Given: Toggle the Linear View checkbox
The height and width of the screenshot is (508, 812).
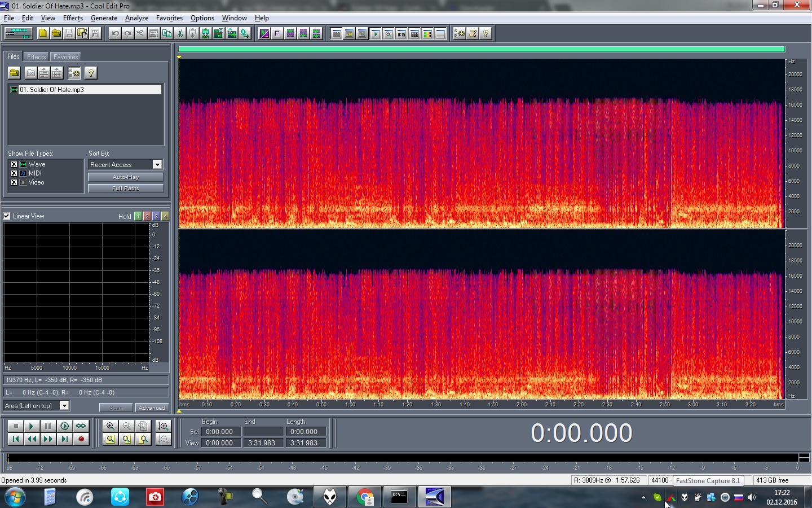Looking at the screenshot, I should [7, 216].
